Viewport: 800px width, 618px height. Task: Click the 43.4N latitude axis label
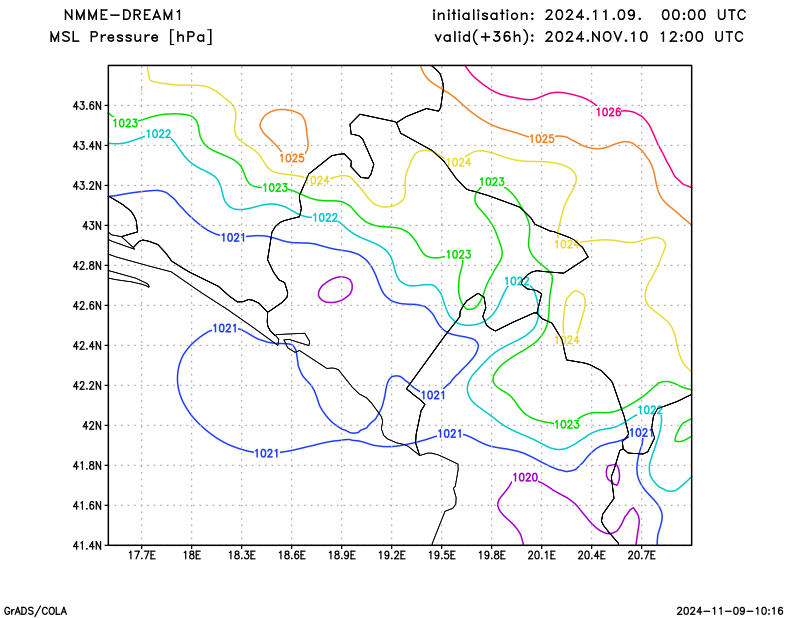87,146
